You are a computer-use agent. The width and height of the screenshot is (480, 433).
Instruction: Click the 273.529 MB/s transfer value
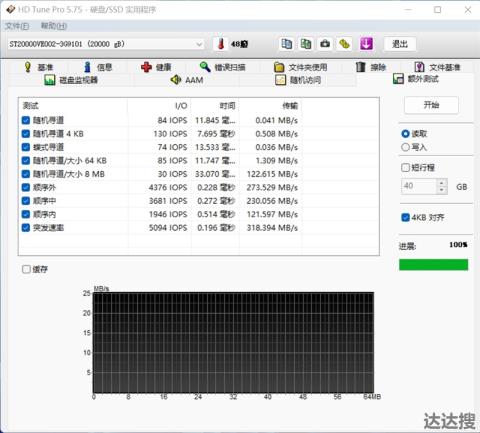272,187
